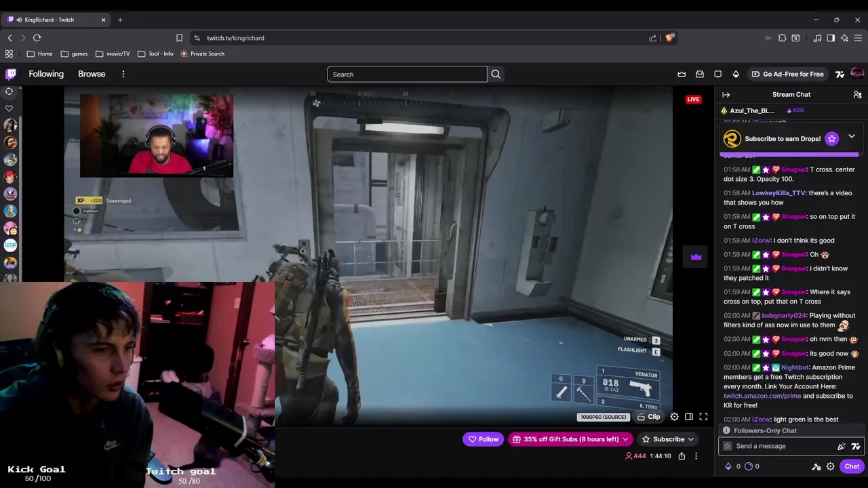868x488 pixels.
Task: Open a new browser tab
Action: [x=120, y=20]
